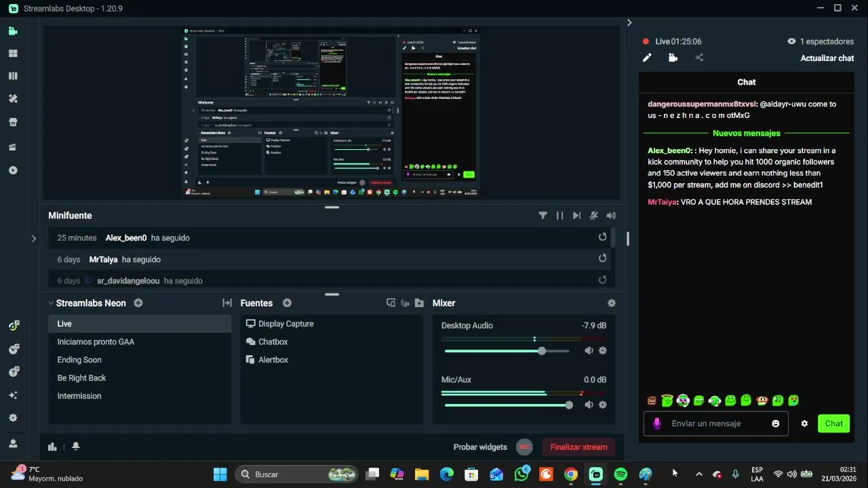Viewport: 868px width, 488px height.
Task: Mute the Mic/Aux channel
Action: point(589,405)
